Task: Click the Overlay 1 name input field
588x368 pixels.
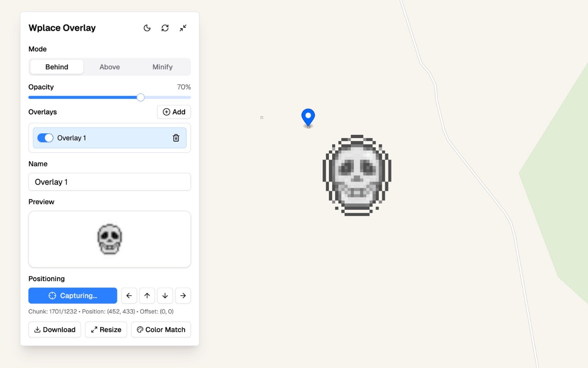Action: (109, 182)
